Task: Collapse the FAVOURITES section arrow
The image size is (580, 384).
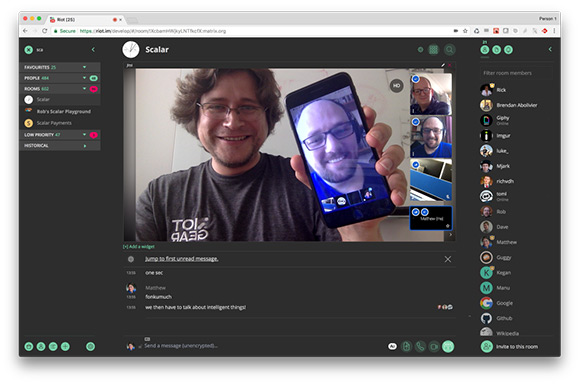Action: (84, 67)
